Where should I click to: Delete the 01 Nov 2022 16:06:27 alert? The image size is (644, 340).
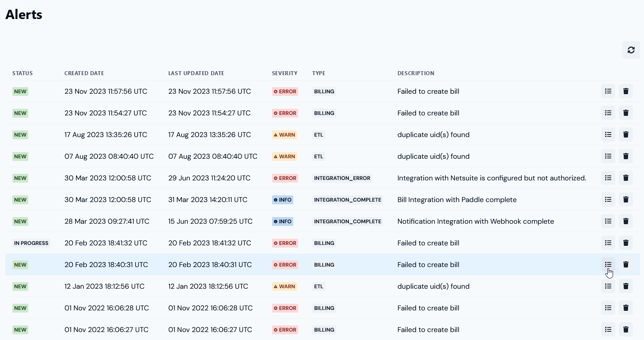coord(625,330)
